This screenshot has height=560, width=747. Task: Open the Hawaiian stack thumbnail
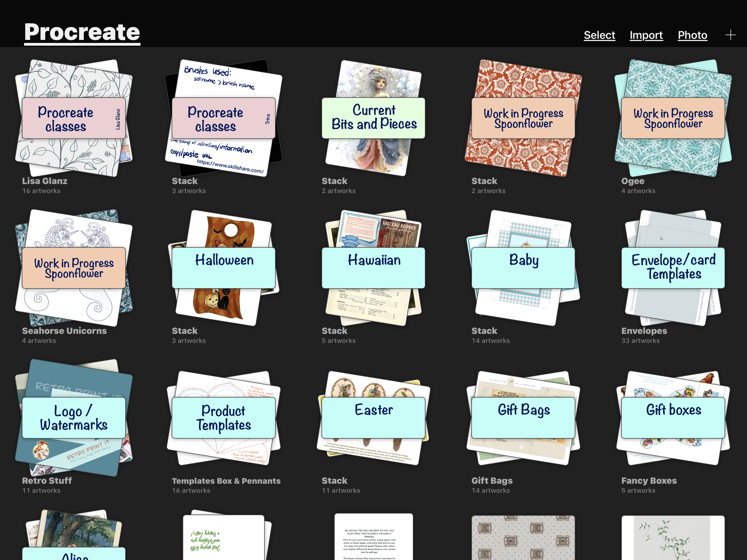373,268
